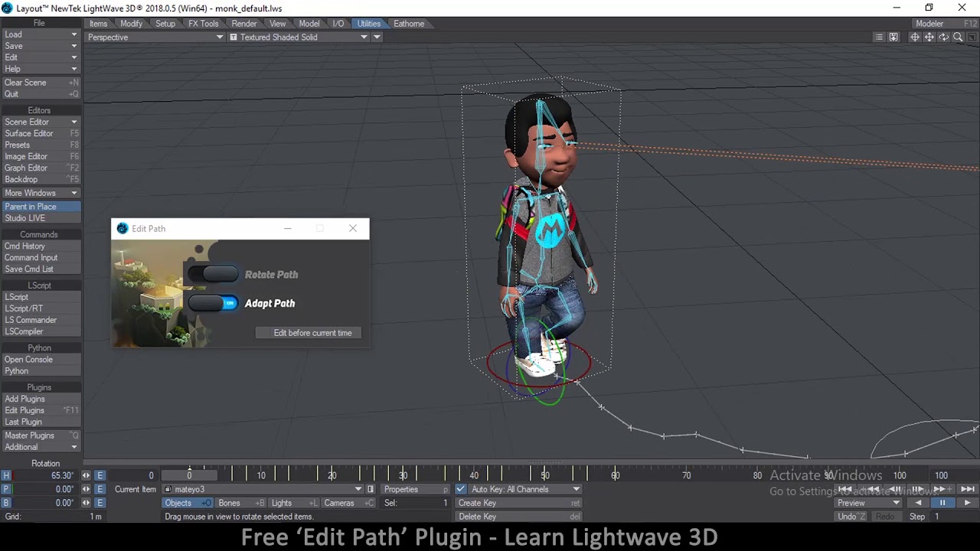
Task: Expand the Save menu
Action: point(41,46)
